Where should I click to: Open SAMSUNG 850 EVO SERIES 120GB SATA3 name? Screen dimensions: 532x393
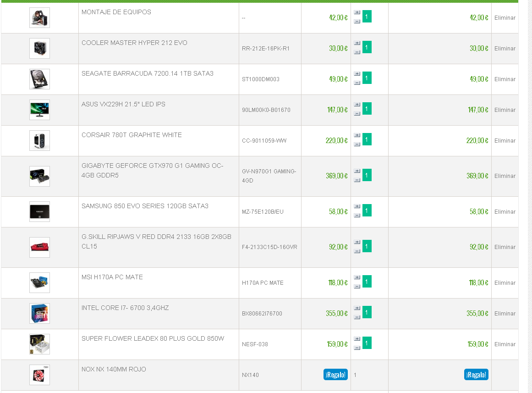click(x=145, y=206)
